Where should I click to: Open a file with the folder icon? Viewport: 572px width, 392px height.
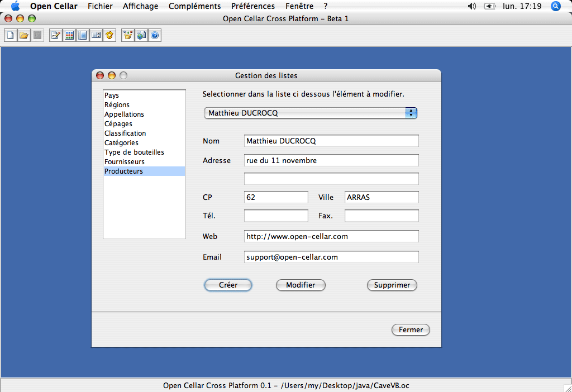point(24,35)
